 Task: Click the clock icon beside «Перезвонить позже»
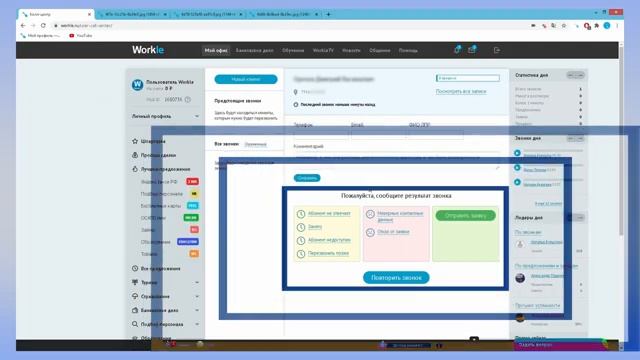(301, 254)
